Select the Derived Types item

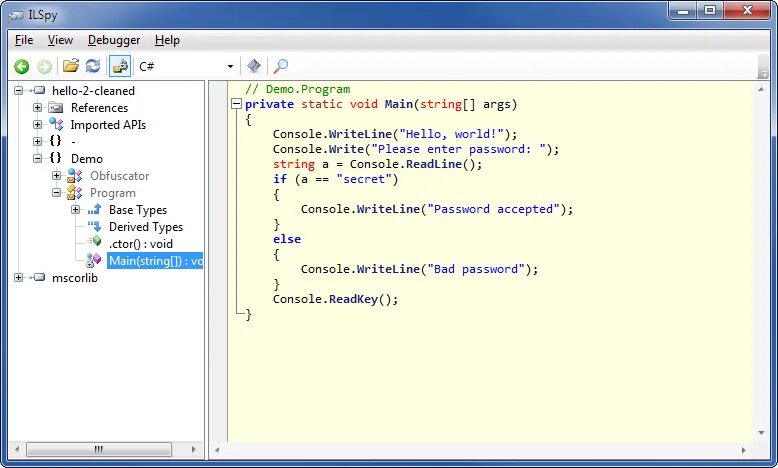coord(146,227)
